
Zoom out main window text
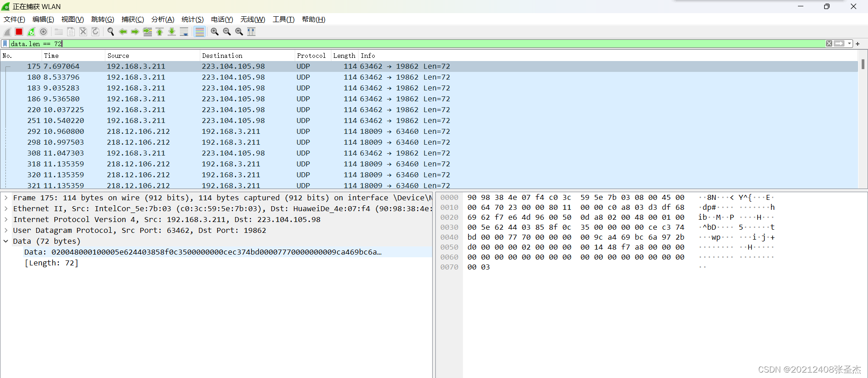pos(227,32)
